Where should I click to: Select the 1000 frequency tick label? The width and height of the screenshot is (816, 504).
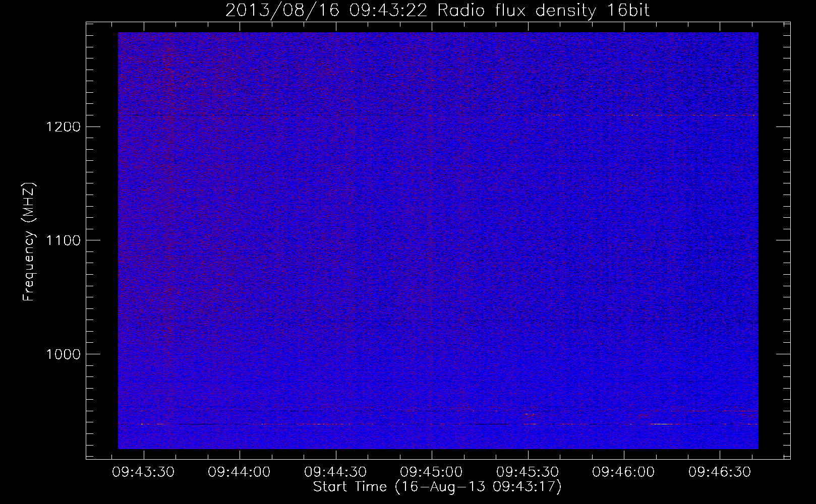tap(63, 354)
